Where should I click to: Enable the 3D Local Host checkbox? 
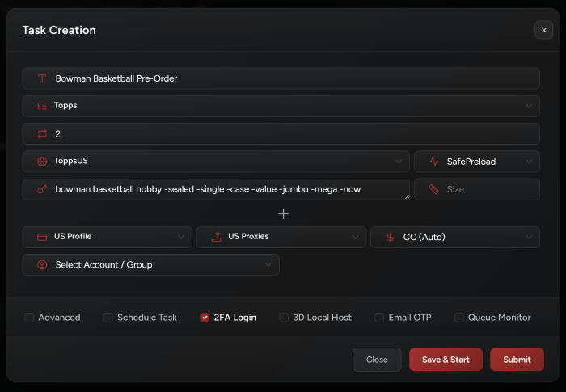click(284, 318)
